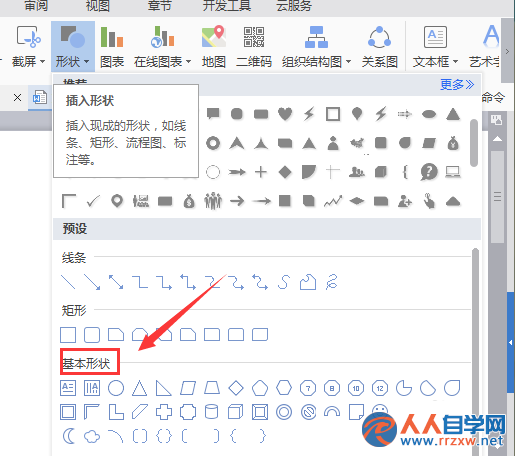Select the trapezoid basic shape
Screen dimensions: 515x456
click(212, 388)
